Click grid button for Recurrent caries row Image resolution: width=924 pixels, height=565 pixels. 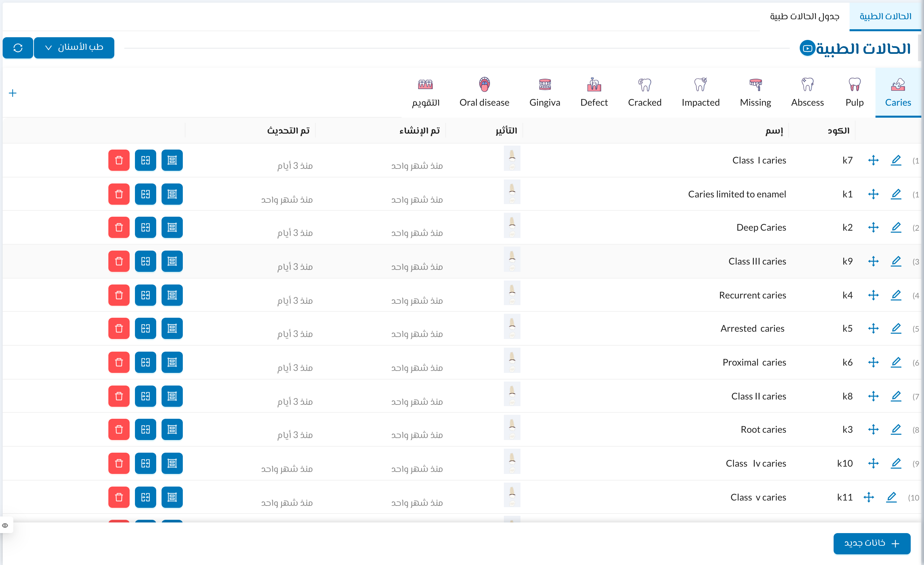(x=146, y=295)
